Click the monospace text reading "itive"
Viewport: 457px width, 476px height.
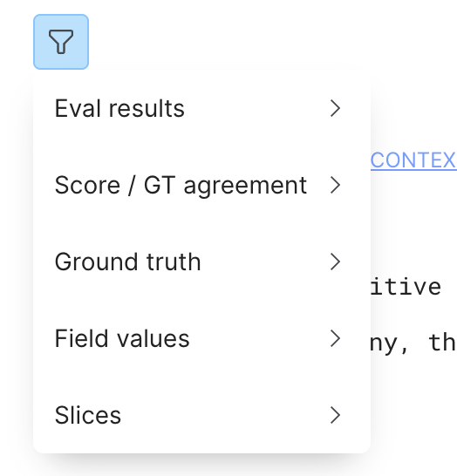tap(406, 286)
